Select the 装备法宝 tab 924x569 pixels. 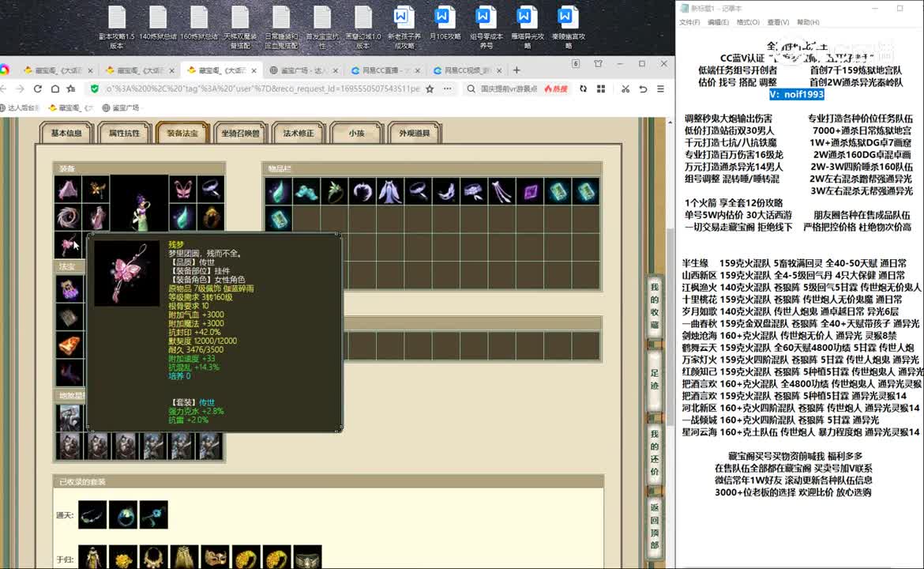182,134
